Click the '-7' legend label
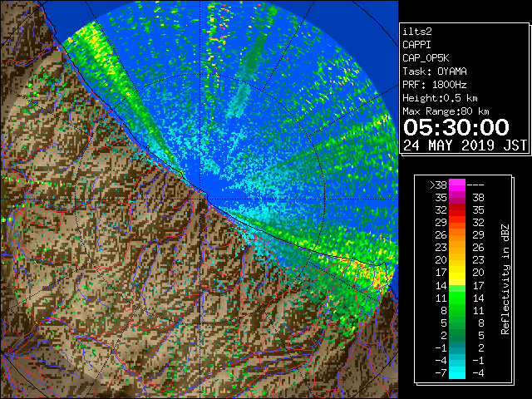 coord(441,372)
